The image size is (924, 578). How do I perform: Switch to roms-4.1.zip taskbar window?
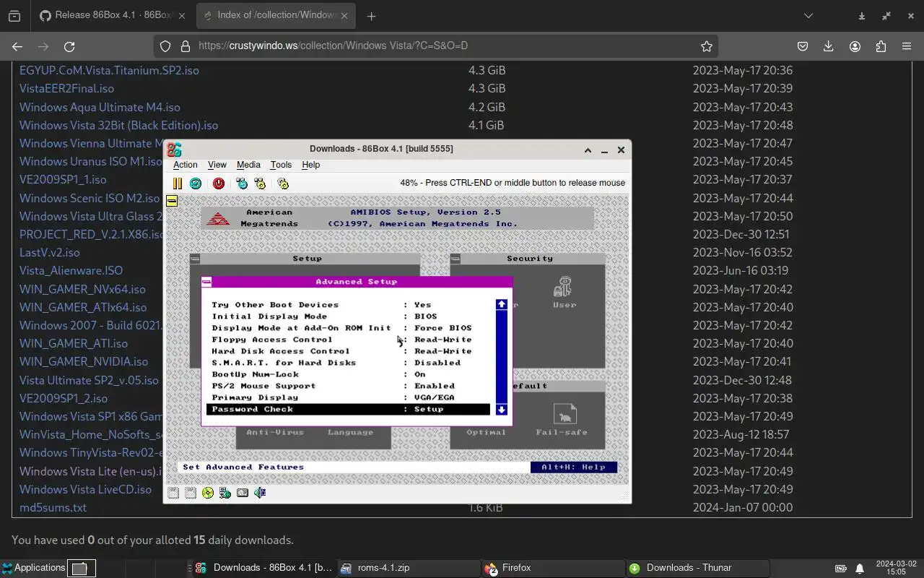pyautogui.click(x=408, y=568)
